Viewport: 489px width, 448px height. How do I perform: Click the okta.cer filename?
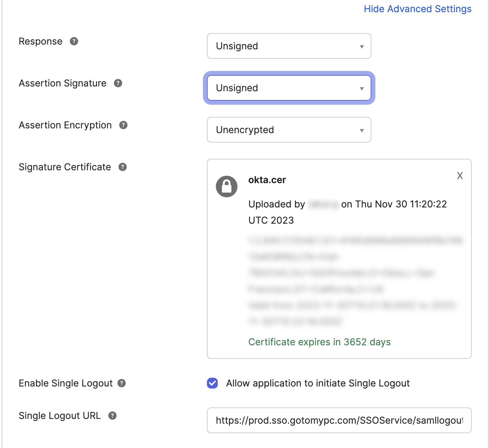(267, 180)
